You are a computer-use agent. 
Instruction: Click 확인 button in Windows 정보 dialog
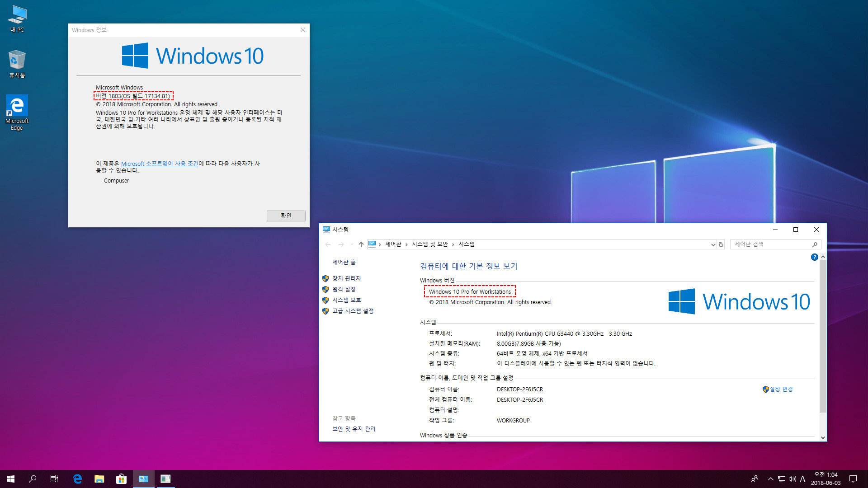pyautogui.click(x=286, y=216)
